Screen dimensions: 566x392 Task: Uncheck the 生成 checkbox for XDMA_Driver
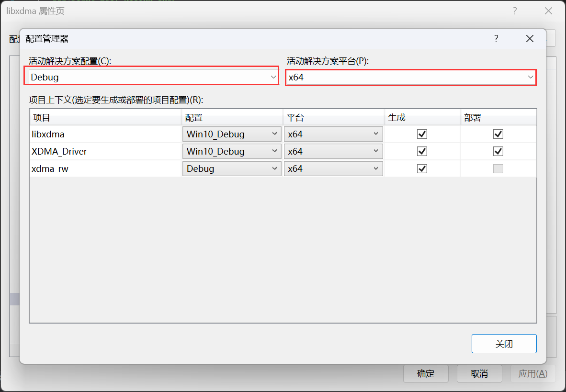click(x=422, y=151)
